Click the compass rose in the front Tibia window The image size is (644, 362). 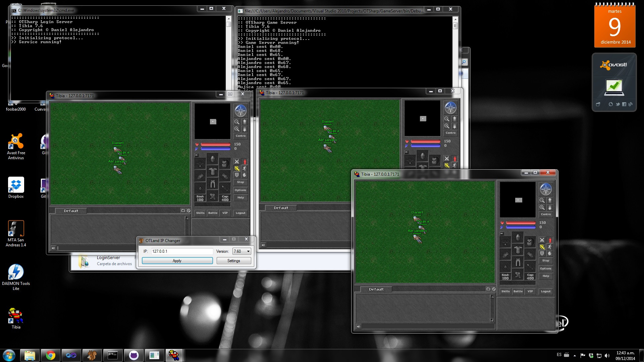pyautogui.click(x=546, y=189)
